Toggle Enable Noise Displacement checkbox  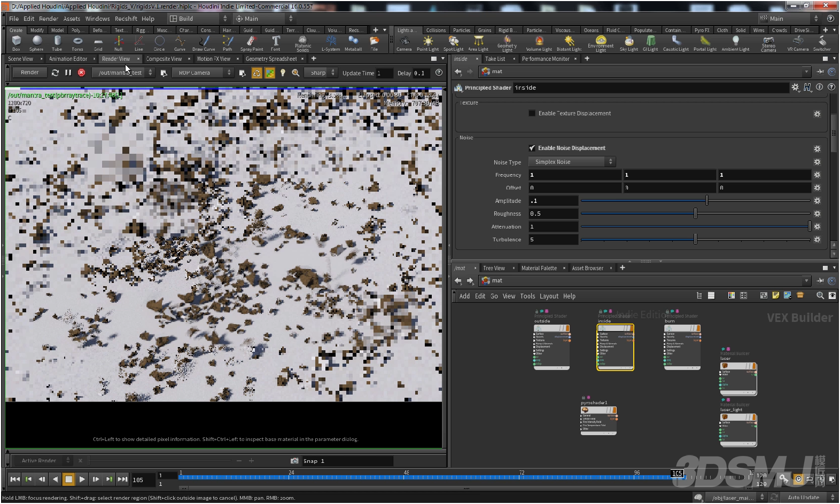tap(532, 148)
